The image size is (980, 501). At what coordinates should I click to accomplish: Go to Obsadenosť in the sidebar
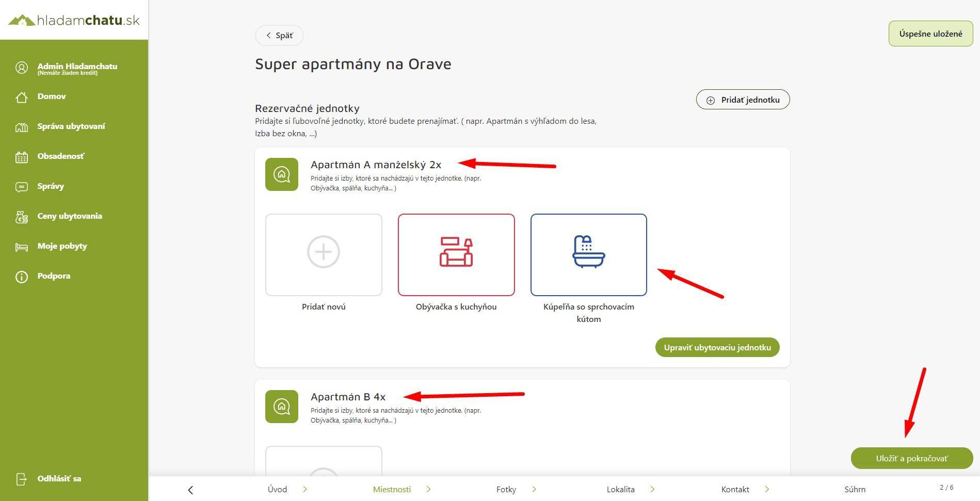point(61,156)
